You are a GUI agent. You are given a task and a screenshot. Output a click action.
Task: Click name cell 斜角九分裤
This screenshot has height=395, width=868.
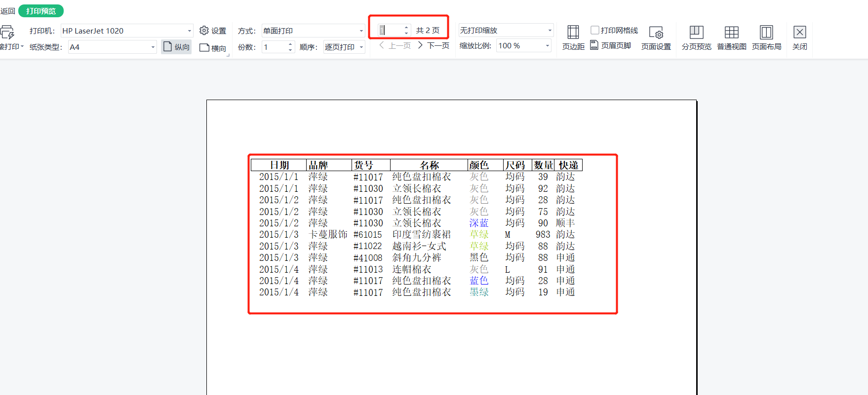point(417,257)
